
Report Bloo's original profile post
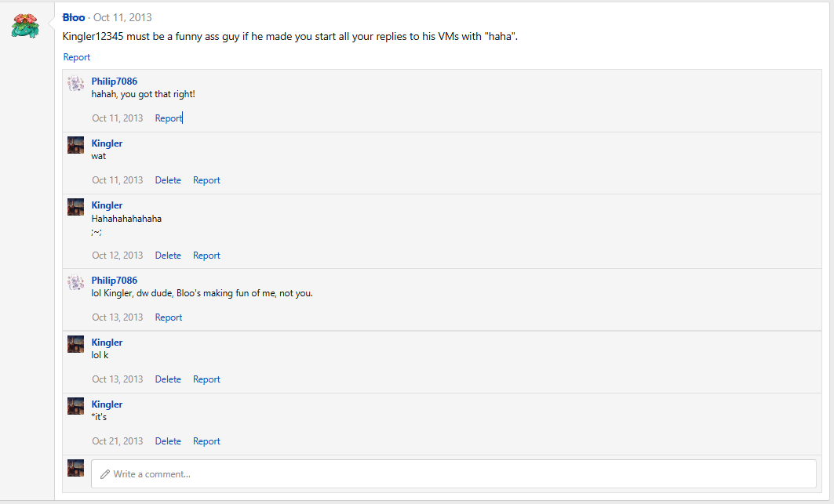pyautogui.click(x=77, y=57)
